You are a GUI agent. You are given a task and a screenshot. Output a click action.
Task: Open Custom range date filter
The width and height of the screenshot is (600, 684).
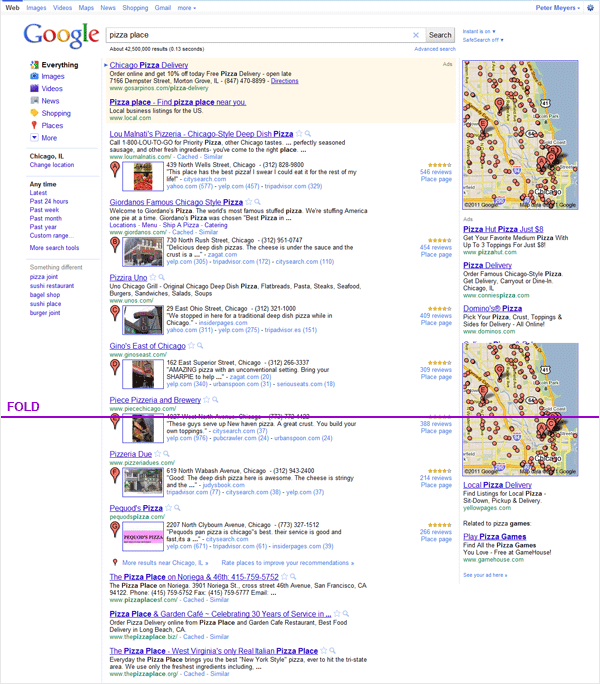click(51, 236)
